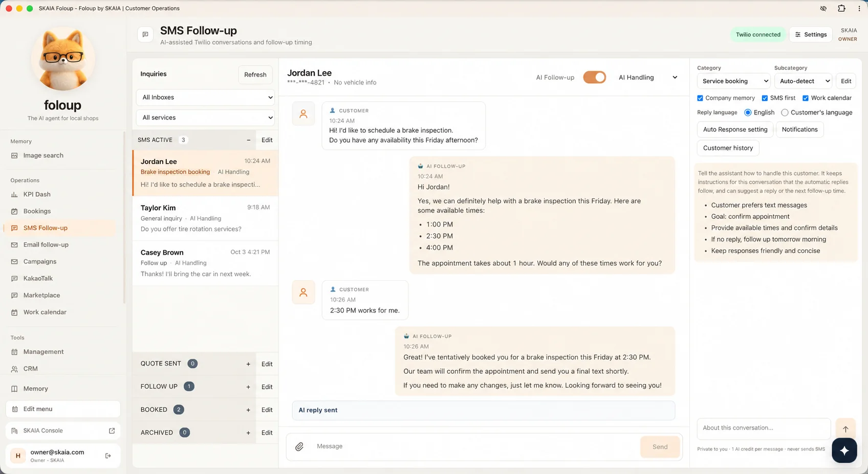
Task: Click browser extensions puzzle icon
Action: (841, 8)
